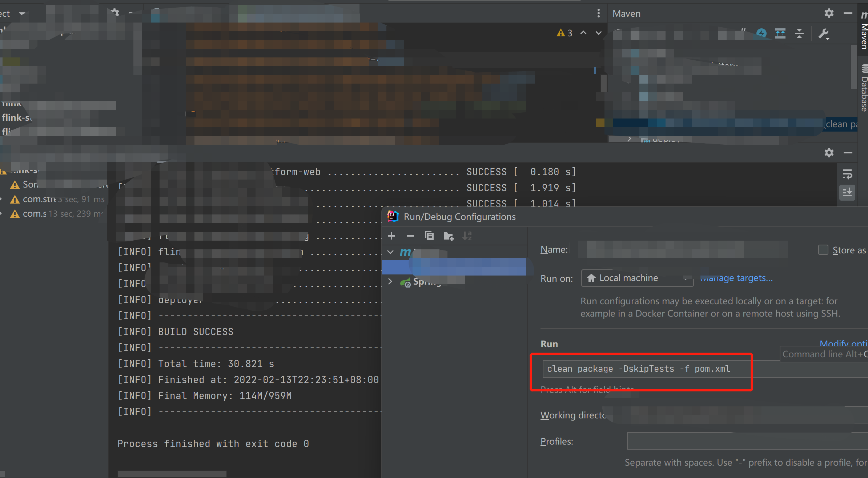
Task: Expand the Spring configurations group
Action: click(x=390, y=281)
